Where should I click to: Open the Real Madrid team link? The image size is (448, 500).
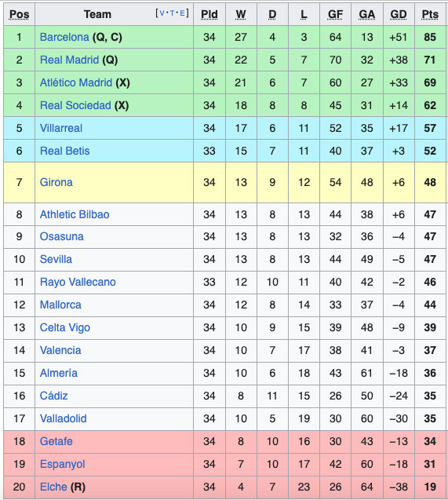coord(70,60)
